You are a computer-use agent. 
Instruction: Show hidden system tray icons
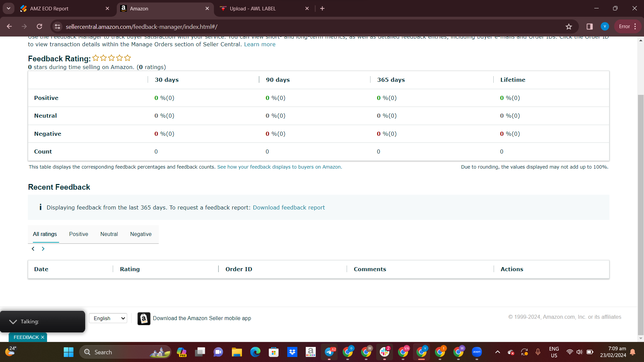498,352
